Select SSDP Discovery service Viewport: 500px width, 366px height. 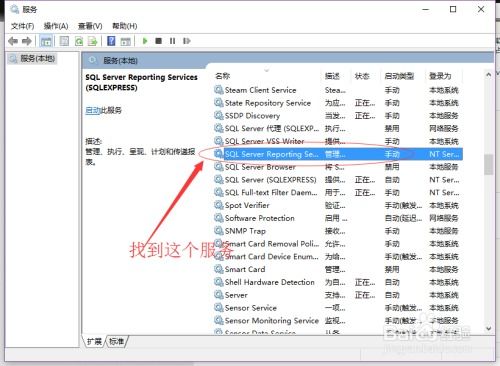tap(338, 116)
